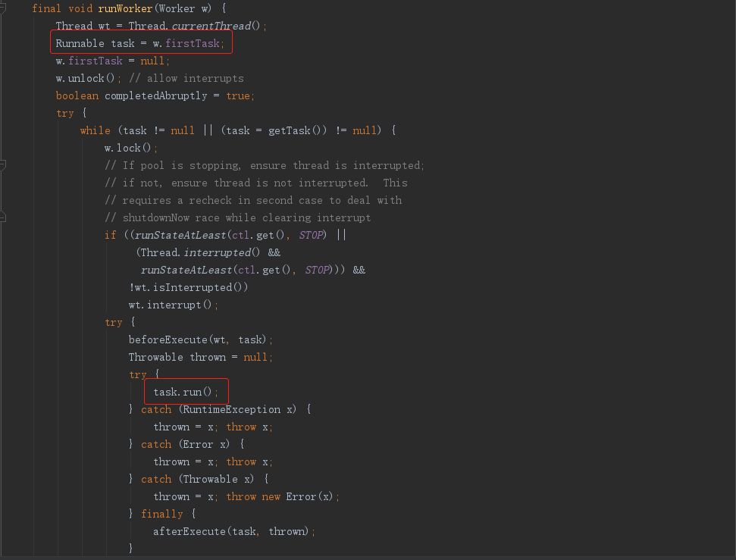Click the 'void' return type keyword
The width and height of the screenshot is (736, 560).
pyautogui.click(x=80, y=8)
